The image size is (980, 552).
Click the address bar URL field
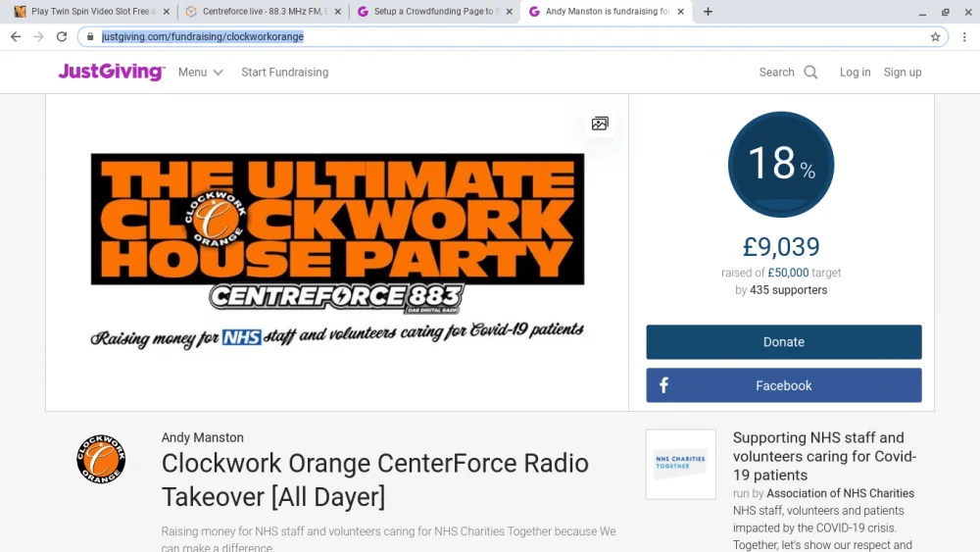tap(513, 37)
